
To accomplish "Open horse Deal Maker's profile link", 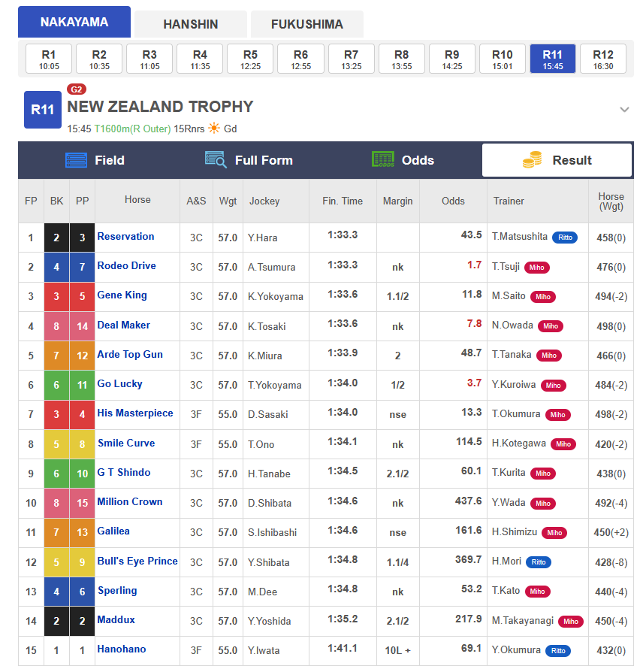I will (x=123, y=325).
